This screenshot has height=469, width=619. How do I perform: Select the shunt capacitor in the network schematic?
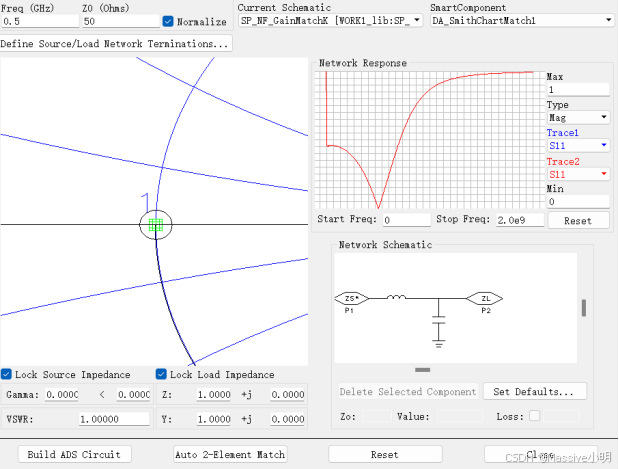tap(438, 320)
